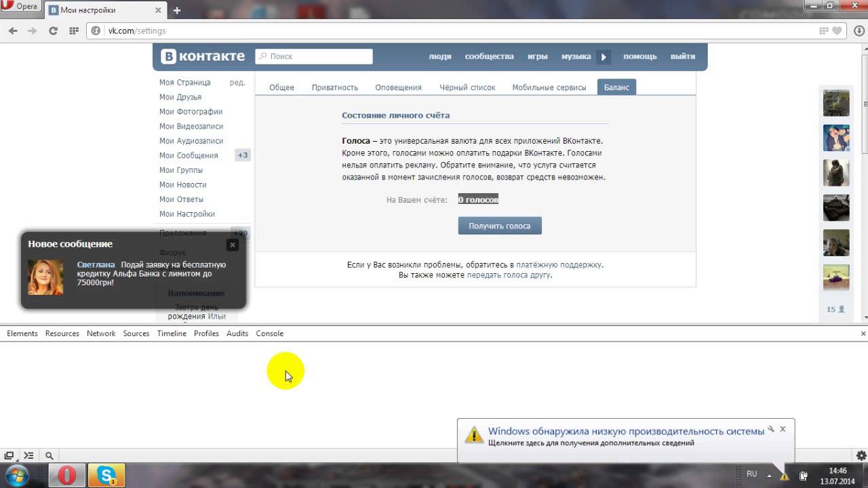Screen dimensions: 868x488
Task: Open Мои Видеозаписи in the sidebar
Action: point(191,126)
